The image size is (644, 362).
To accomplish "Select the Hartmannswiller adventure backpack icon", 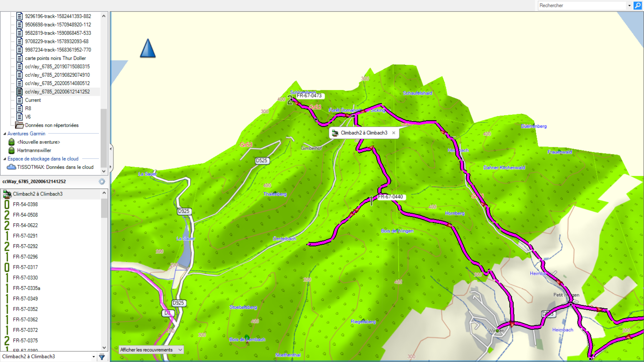I will pos(11,150).
